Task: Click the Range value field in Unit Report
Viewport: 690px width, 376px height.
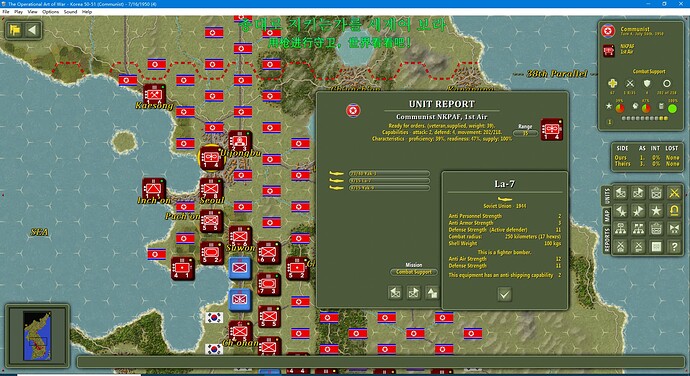Action: click(x=525, y=133)
